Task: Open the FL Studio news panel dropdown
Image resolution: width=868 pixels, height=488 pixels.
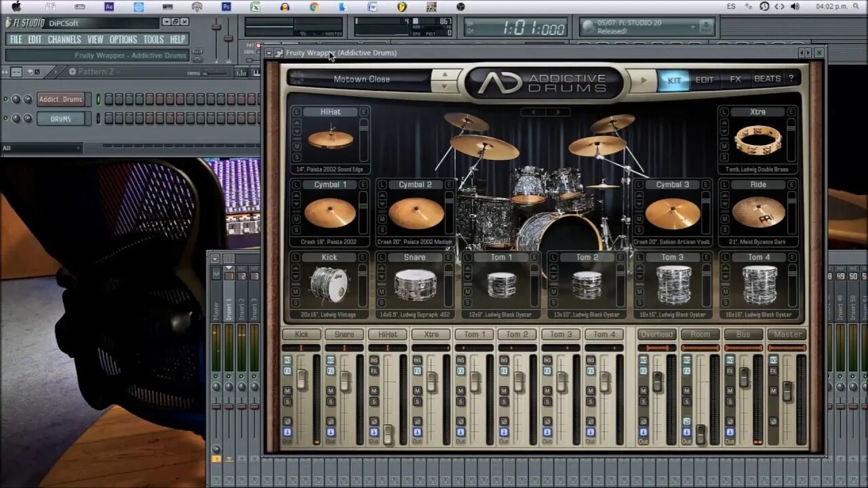Action: pyautogui.click(x=692, y=26)
